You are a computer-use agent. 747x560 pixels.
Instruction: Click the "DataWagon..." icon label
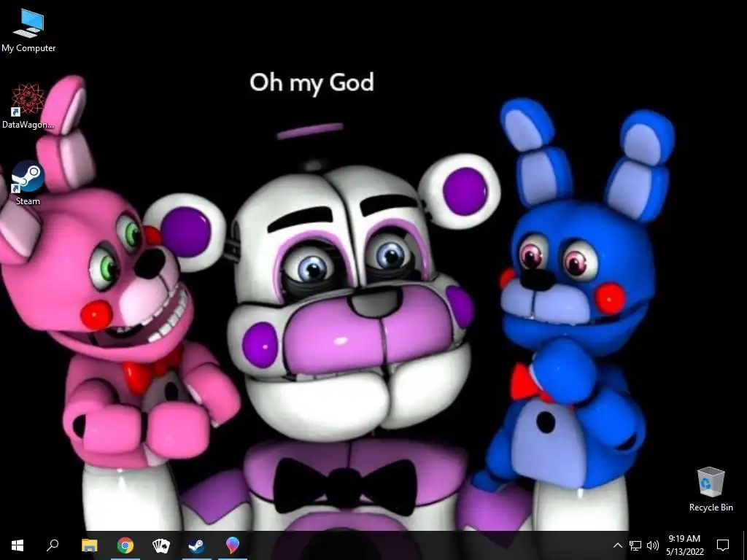(x=28, y=125)
